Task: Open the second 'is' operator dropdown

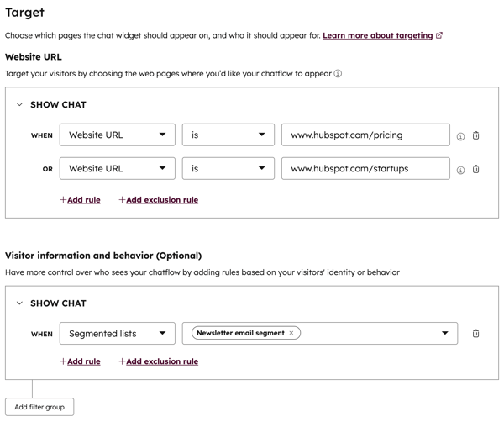Action: point(228,169)
